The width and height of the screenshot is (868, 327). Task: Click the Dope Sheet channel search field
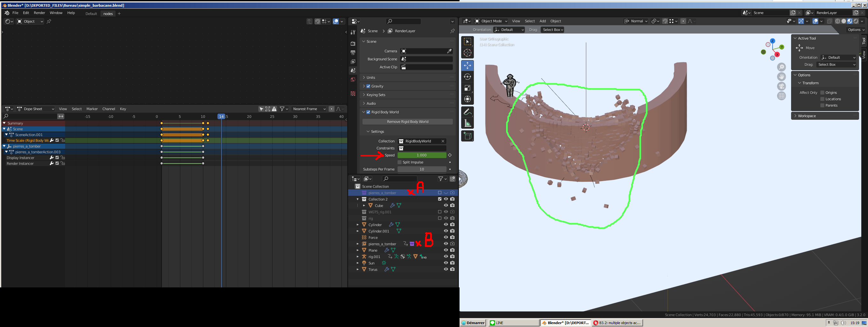[x=30, y=117]
